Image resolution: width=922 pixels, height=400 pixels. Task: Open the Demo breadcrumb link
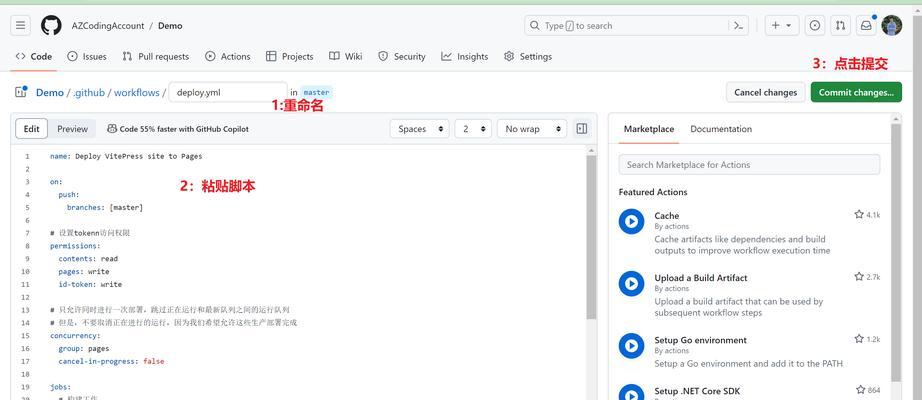50,92
